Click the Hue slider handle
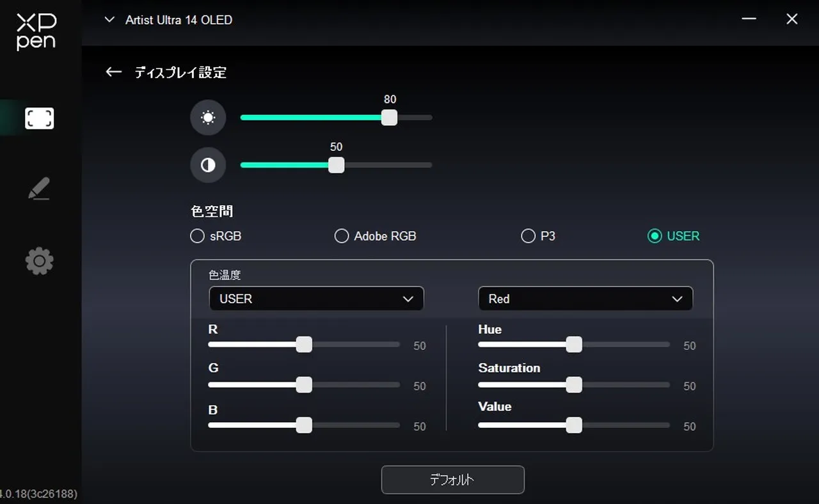This screenshot has height=504, width=819. [574, 345]
